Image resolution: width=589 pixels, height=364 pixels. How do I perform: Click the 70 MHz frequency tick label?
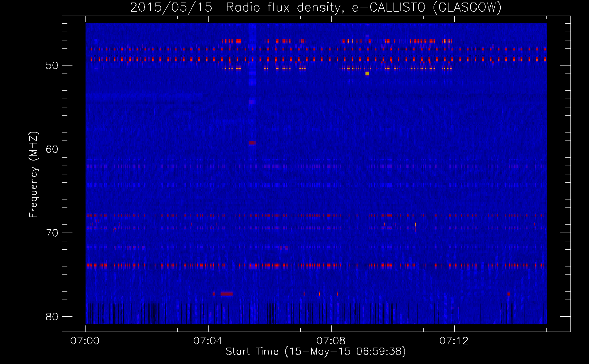52,233
